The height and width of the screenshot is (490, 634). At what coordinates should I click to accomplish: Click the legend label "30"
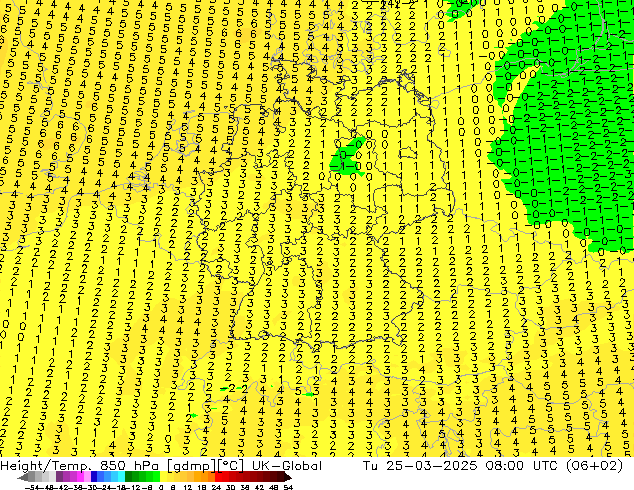point(231,488)
